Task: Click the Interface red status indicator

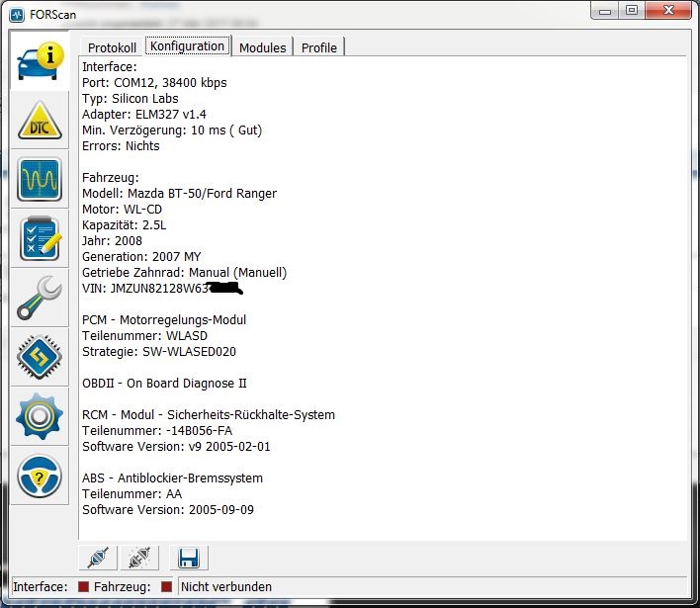Action: click(x=83, y=586)
